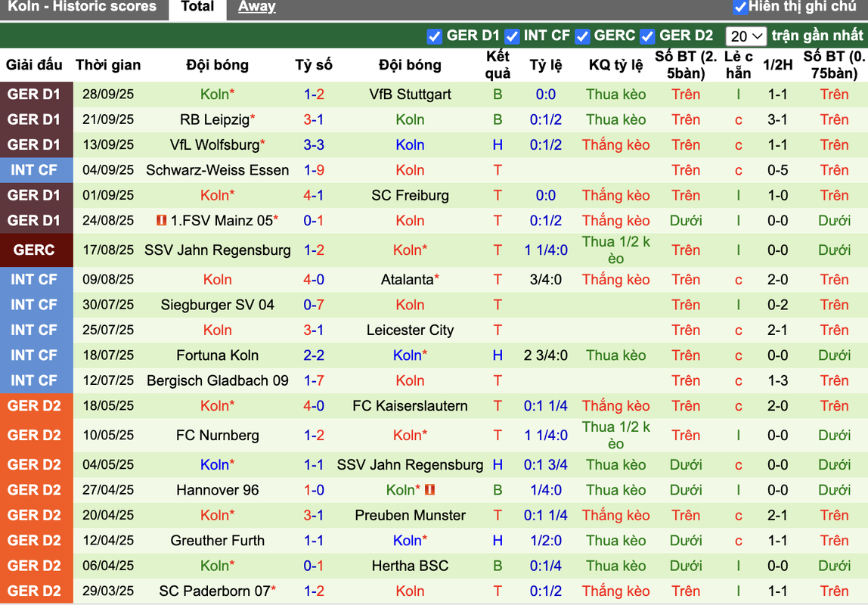Click the 3-3 score against VfL Wolfsburg
The height and width of the screenshot is (605, 868).
pos(314,145)
